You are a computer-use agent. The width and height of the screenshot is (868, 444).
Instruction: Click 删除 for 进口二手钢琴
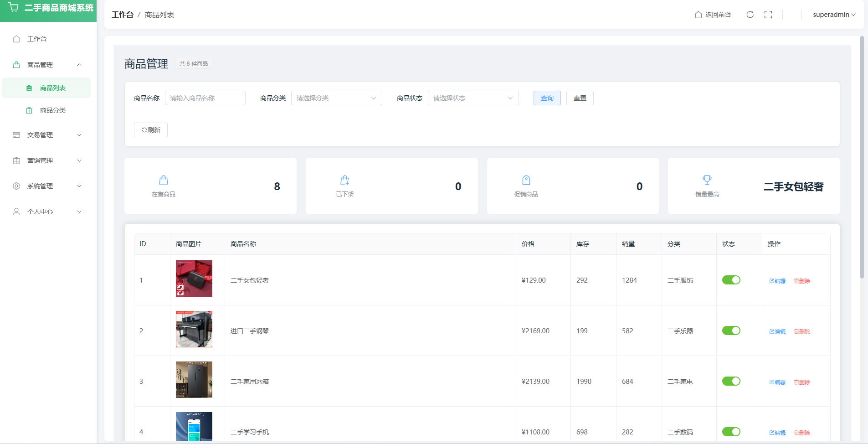(802, 331)
